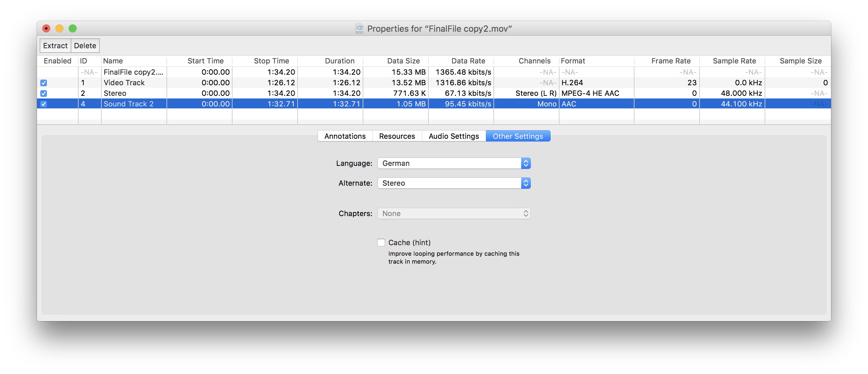Sort by the Duration column header
This screenshot has height=374, width=868.
pyautogui.click(x=339, y=61)
